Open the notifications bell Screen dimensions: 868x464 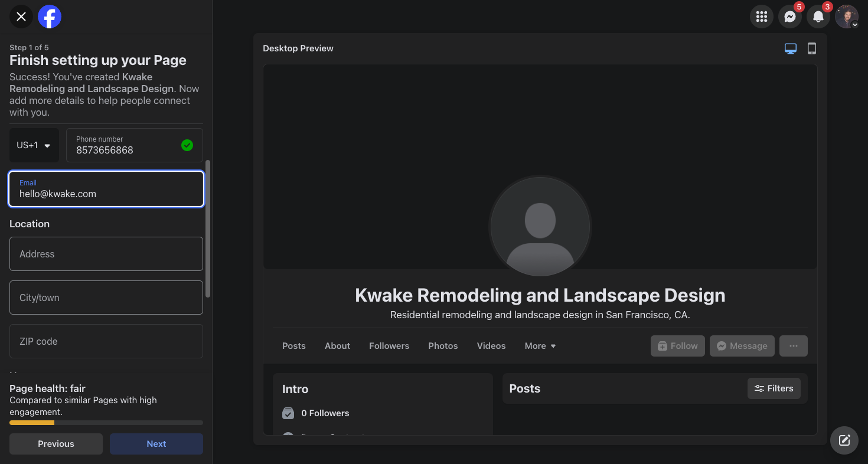click(x=818, y=17)
